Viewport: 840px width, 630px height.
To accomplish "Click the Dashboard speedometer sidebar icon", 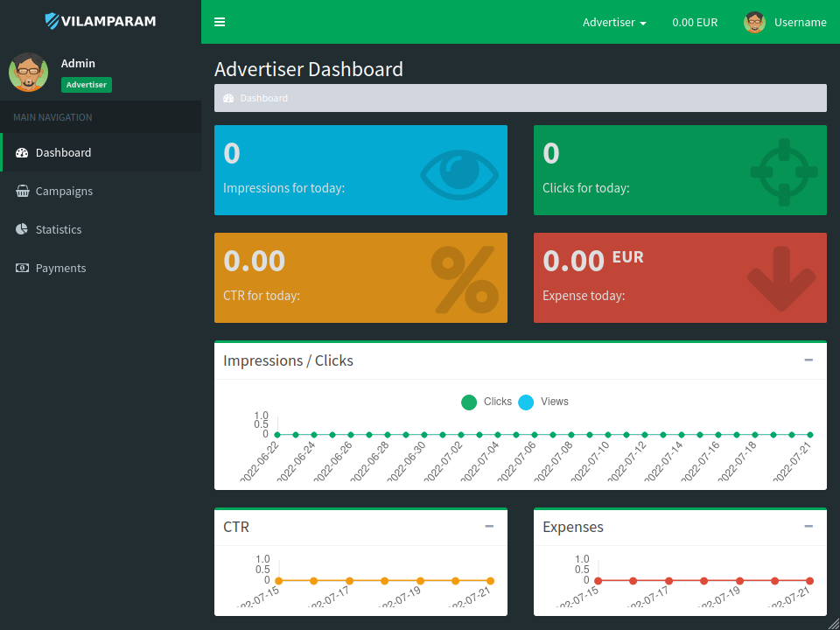I will pos(22,152).
